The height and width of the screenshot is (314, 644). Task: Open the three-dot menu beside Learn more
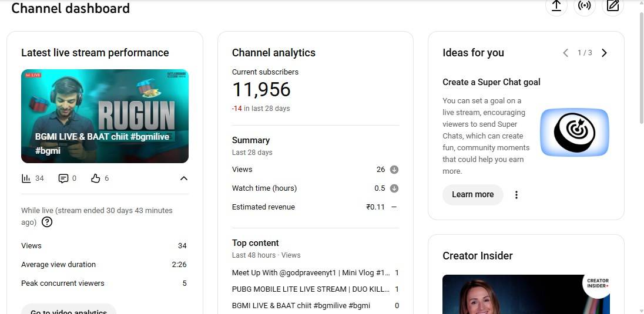point(516,195)
